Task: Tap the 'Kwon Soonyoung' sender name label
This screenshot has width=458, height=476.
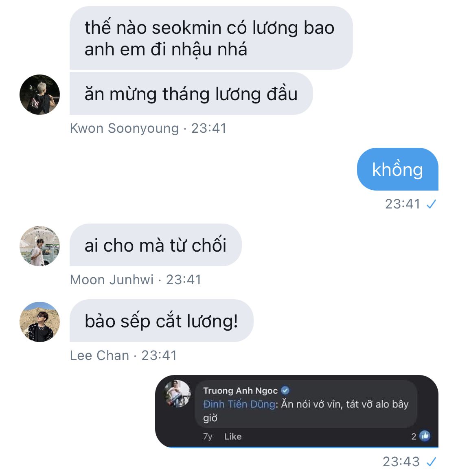Action: pos(125,128)
